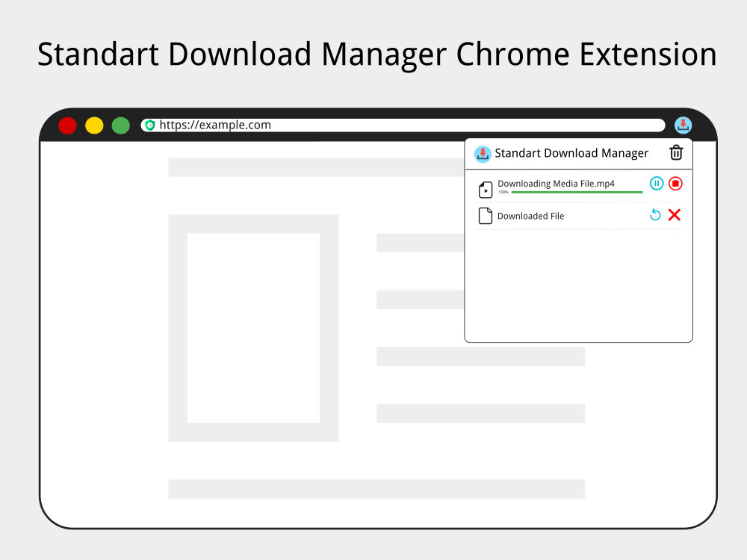
Task: Click the logo in the popup header
Action: click(483, 155)
